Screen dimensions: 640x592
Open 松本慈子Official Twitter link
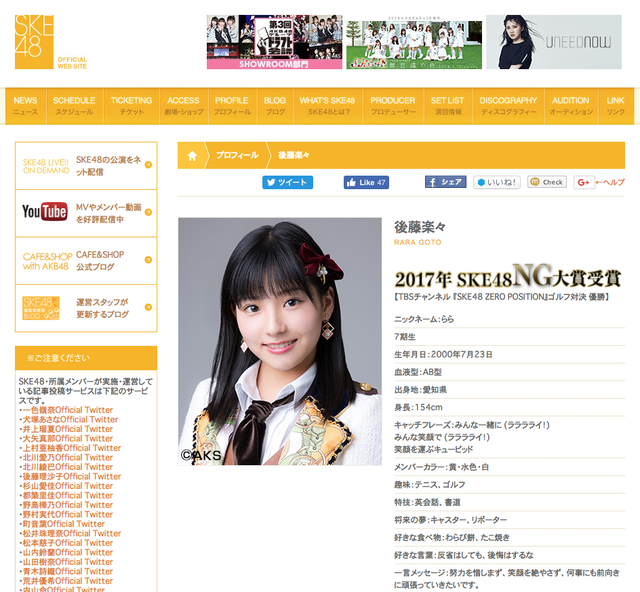[x=68, y=543]
